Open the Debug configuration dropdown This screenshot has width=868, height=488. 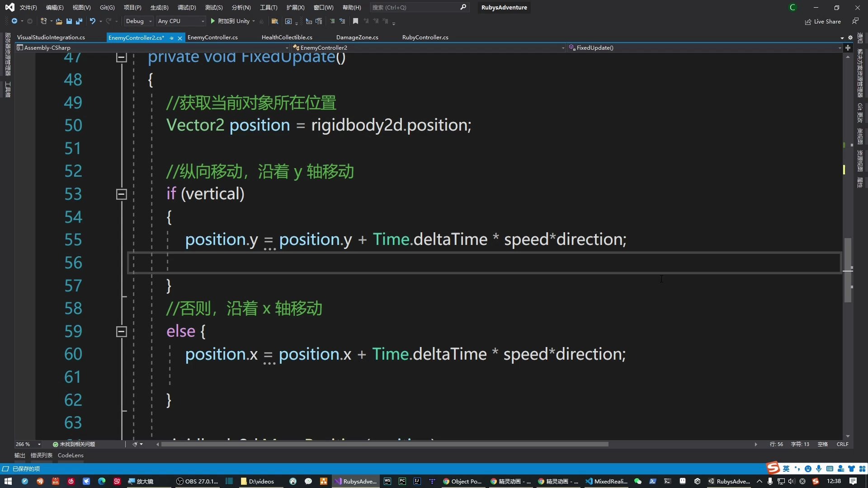[x=138, y=21]
